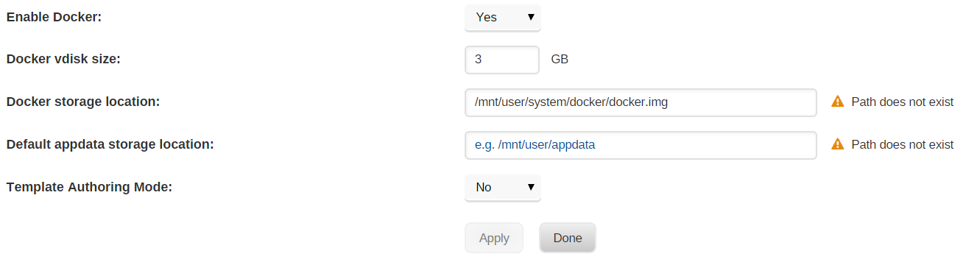Screen dimensions: 980x265
Task: Click the triangle arrow on the No select
Action: point(530,187)
